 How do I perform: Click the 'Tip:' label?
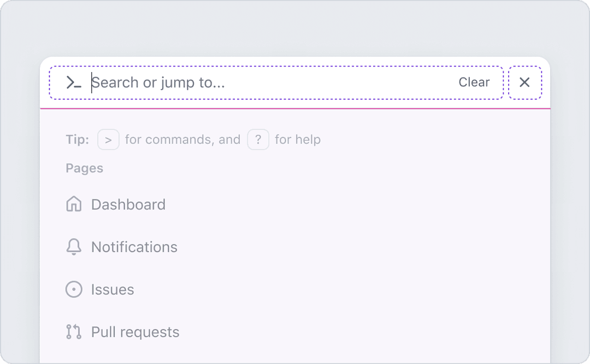[x=78, y=140]
